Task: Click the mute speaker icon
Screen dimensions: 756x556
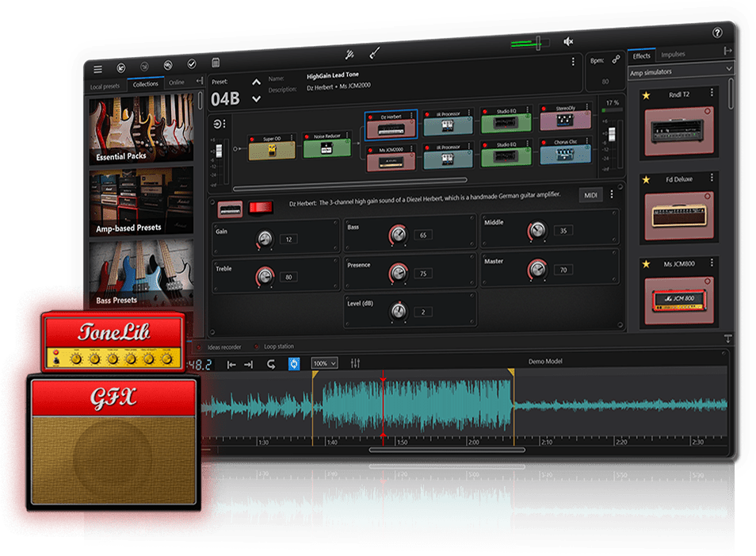Action: pyautogui.click(x=568, y=41)
